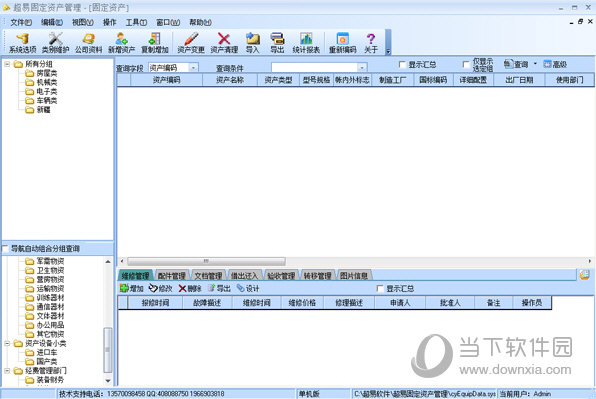Screen dimensions: 596x399
Task: Switch to 转移管理 tab
Action: [317, 276]
